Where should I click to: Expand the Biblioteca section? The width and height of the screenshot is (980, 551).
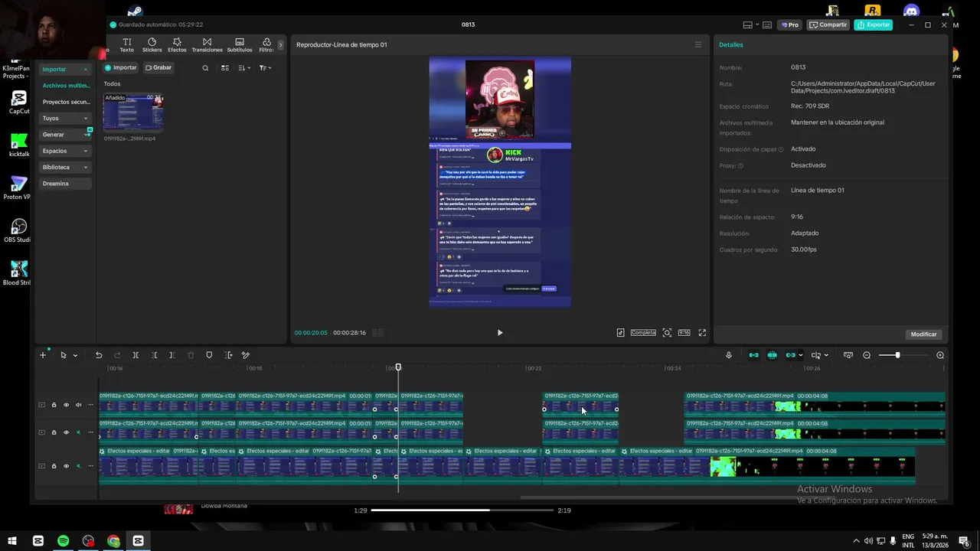click(x=85, y=168)
